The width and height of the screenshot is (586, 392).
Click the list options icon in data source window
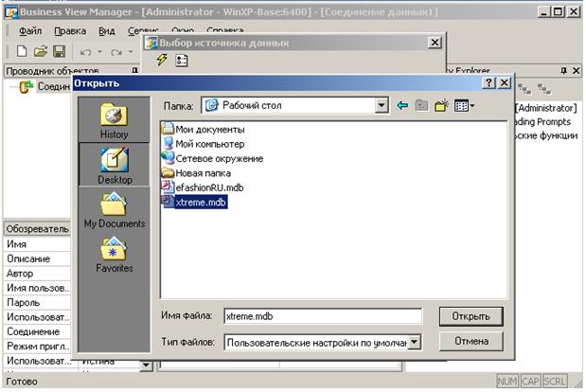click(x=182, y=61)
